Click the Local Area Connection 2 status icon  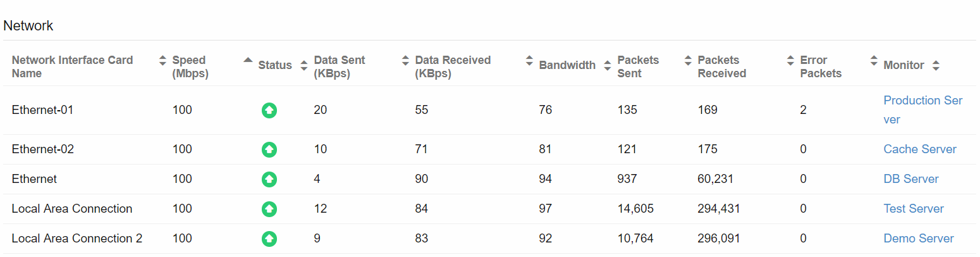pos(269,239)
